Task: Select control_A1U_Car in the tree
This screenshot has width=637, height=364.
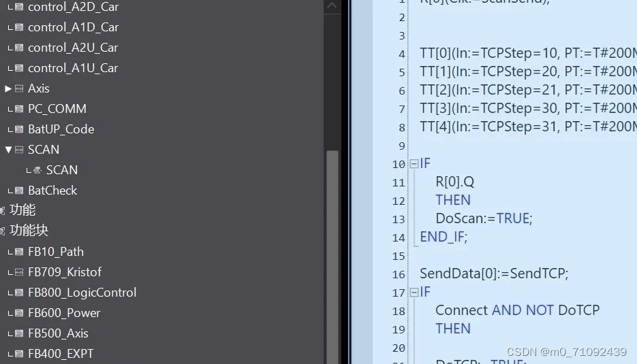Action: (x=73, y=68)
